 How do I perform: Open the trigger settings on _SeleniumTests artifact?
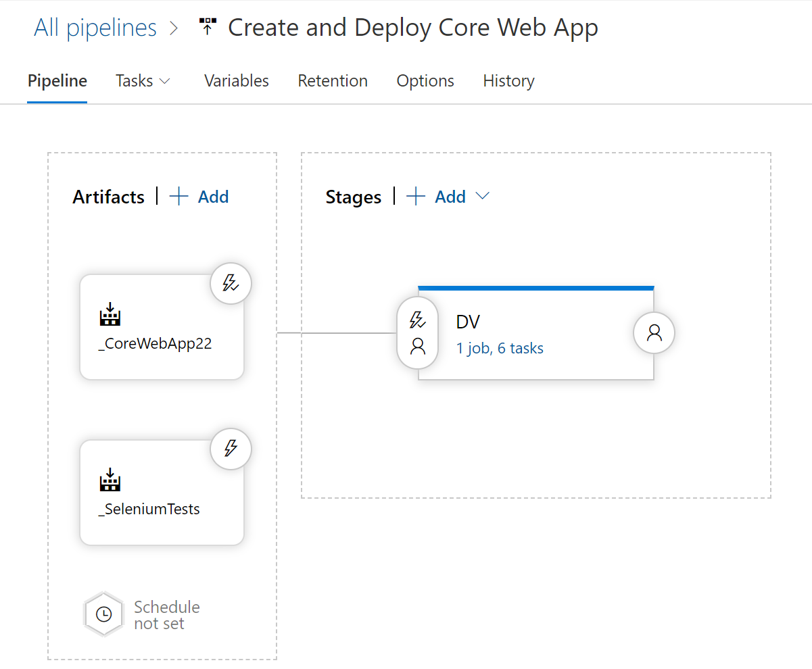click(231, 449)
